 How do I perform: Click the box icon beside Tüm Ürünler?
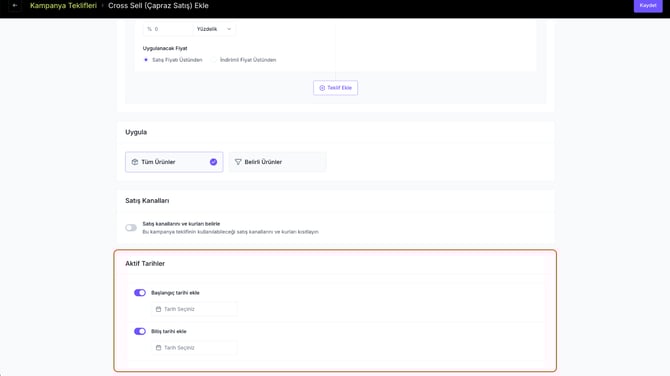point(135,162)
